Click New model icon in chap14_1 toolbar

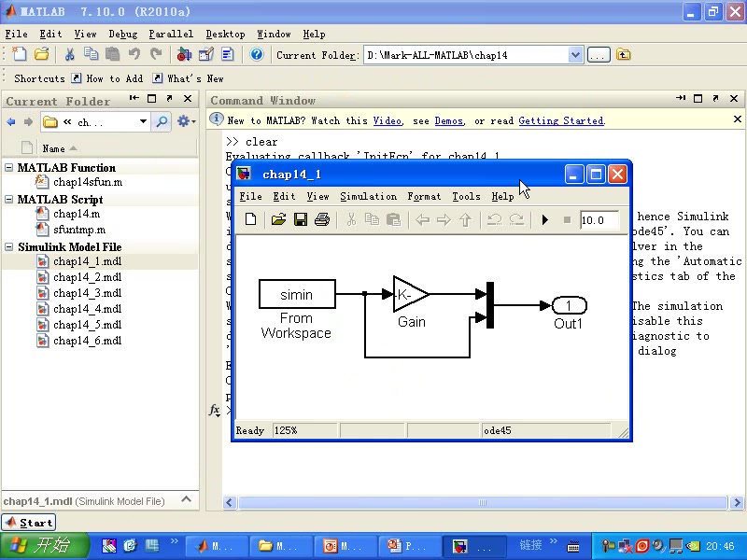click(250, 219)
